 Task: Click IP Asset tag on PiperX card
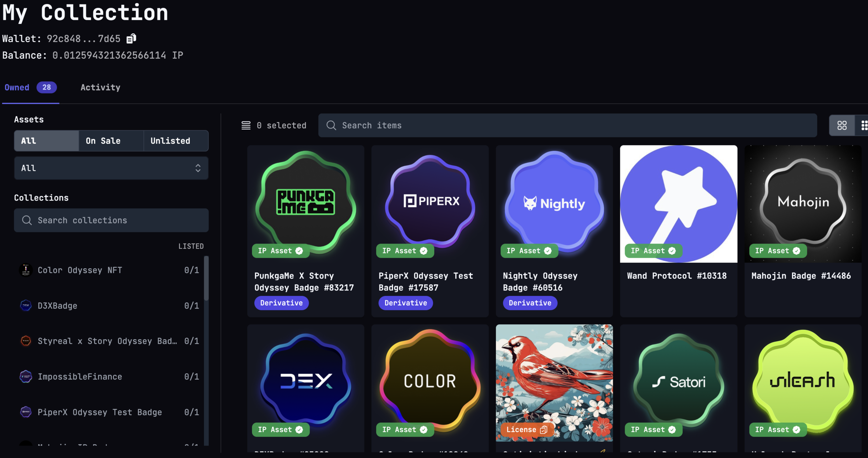pyautogui.click(x=405, y=250)
